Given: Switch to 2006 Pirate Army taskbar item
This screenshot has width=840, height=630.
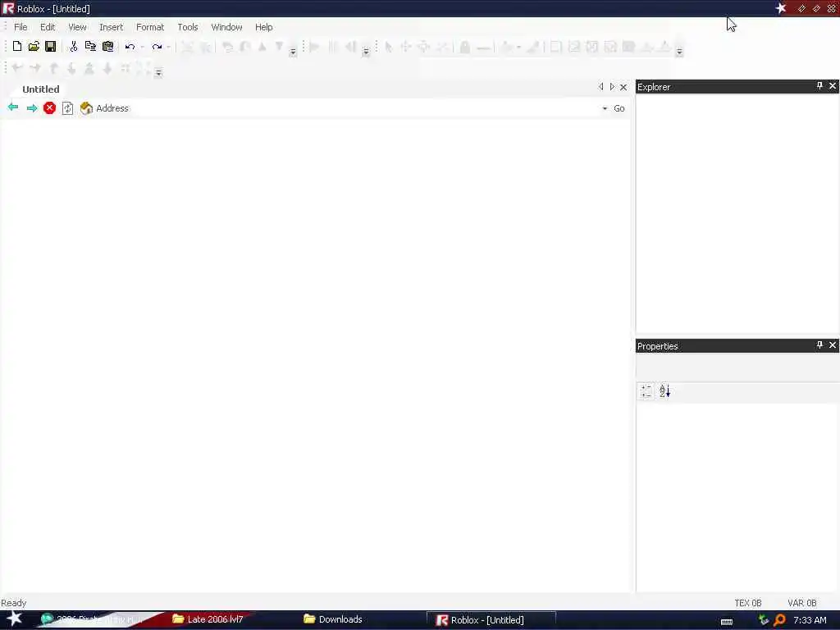Looking at the screenshot, I should coord(91,619).
